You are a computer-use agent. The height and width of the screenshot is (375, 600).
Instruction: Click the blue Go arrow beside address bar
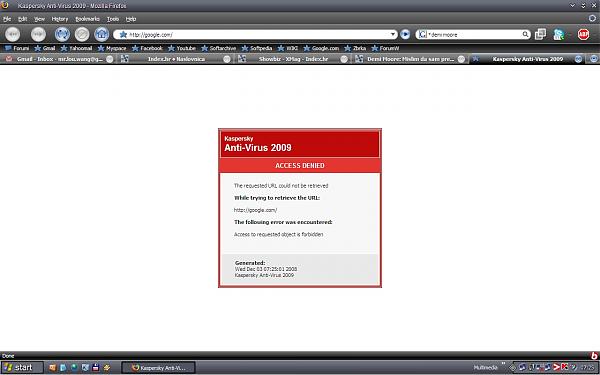click(405, 34)
